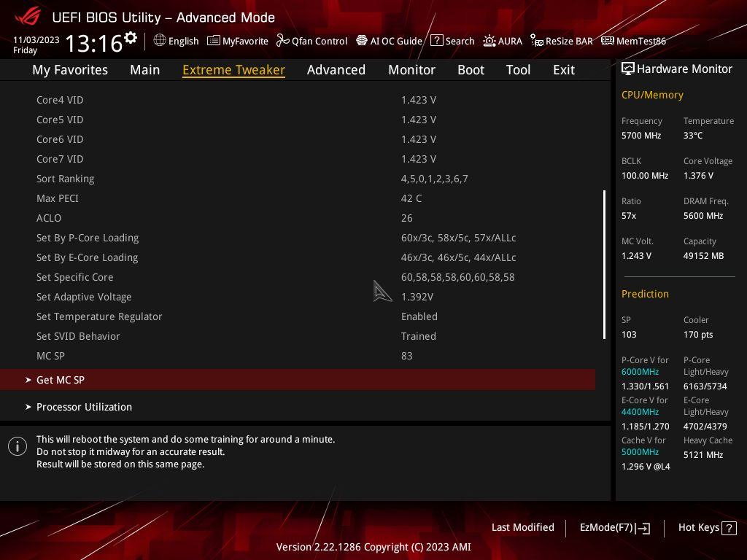Viewport: 747px width, 560px height.
Task: Click the 49152 MB capacity reading
Action: click(704, 256)
